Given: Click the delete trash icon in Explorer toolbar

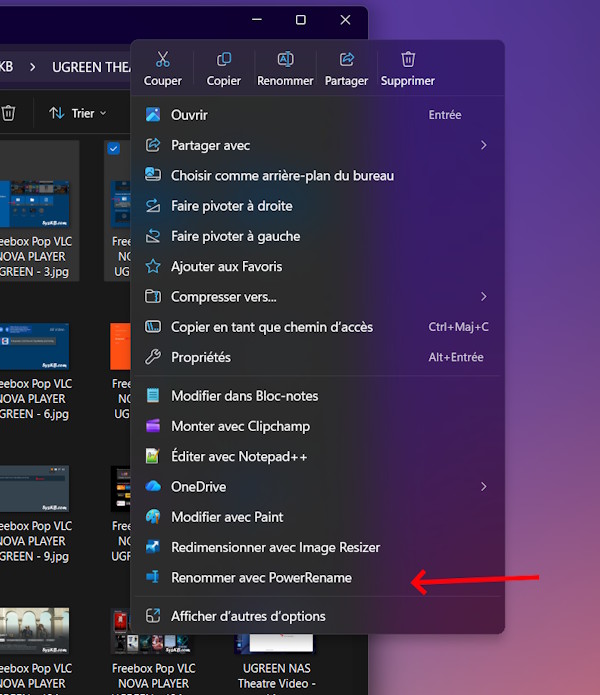Looking at the screenshot, I should click(x=8, y=113).
